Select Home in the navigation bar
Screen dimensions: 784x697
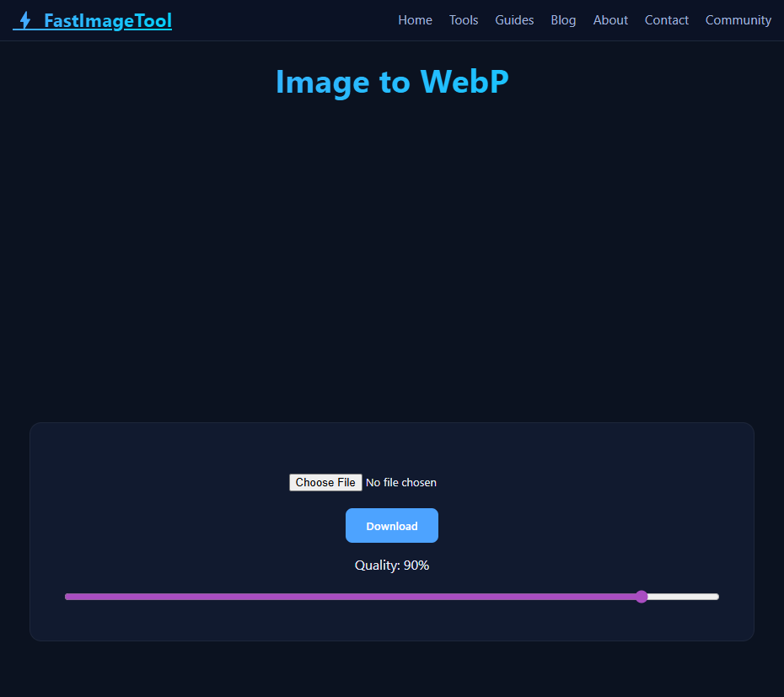(415, 19)
